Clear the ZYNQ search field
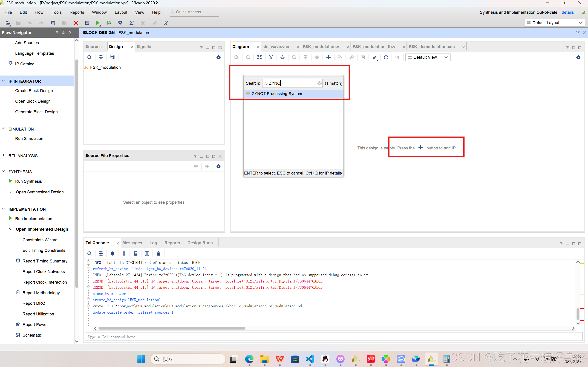 (x=319, y=83)
